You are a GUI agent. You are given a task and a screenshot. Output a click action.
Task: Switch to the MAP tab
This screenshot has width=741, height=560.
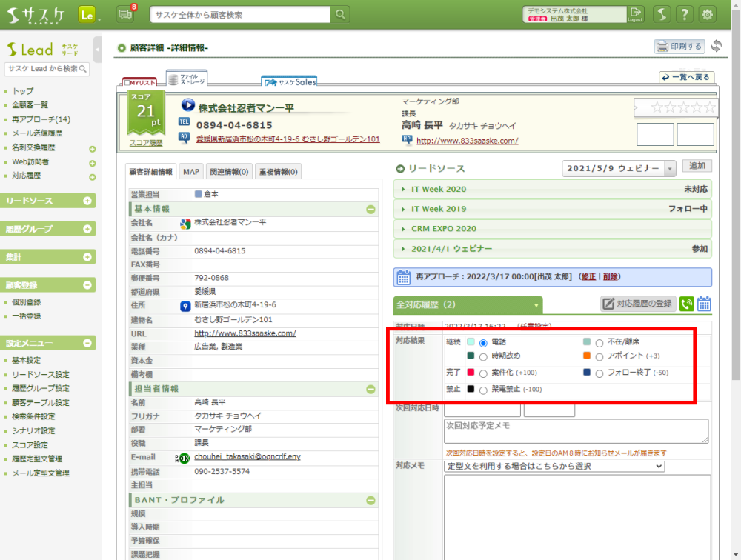tap(191, 172)
